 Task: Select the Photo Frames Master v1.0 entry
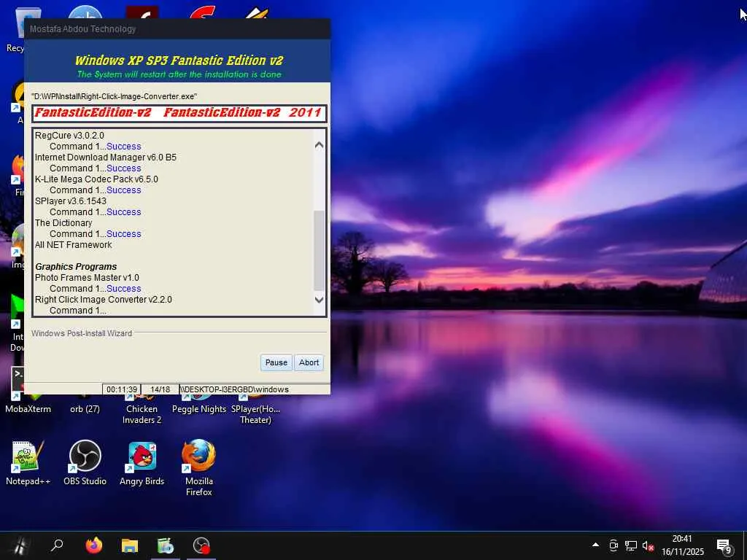coord(88,278)
